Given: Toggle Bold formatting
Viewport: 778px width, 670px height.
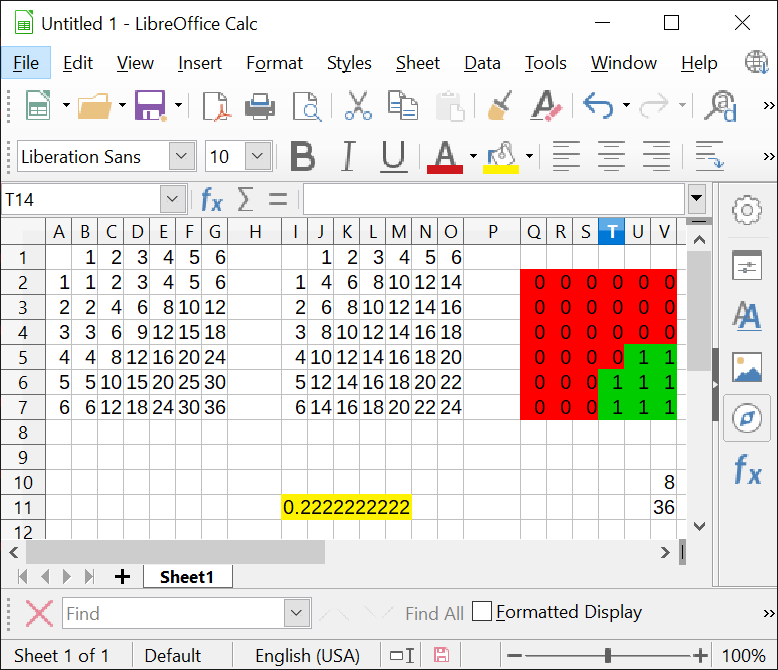Looking at the screenshot, I should 302,156.
